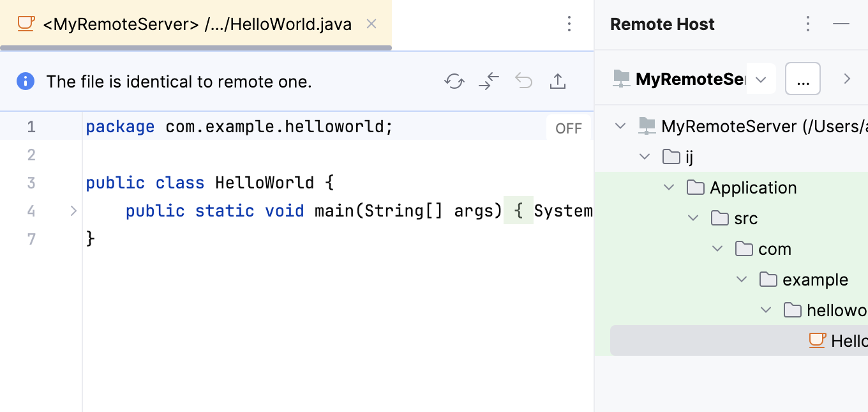The width and height of the screenshot is (868, 412).
Task: Click the Java coffee cup icon on HelloWorld tab
Action: click(x=26, y=24)
